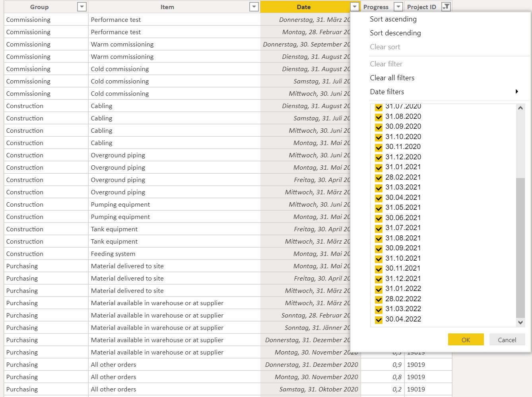Click scroll up arrow in date list
Viewport: 532px width, 397px height.
coord(520,108)
